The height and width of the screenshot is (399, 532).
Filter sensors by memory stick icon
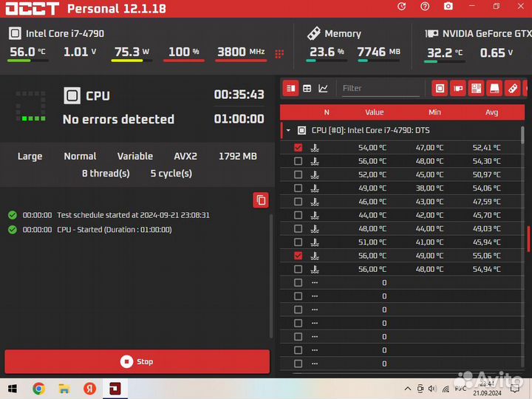click(513, 89)
